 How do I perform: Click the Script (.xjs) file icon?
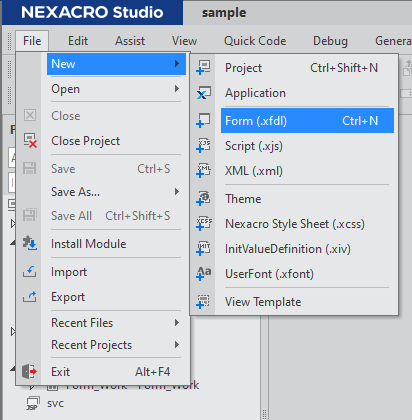pos(203,146)
